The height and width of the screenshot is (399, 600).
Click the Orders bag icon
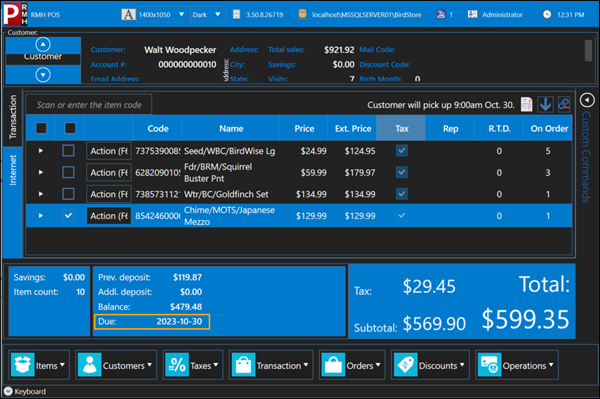[333, 365]
